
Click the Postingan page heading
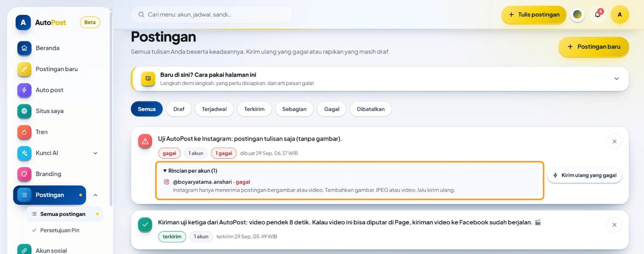(x=164, y=37)
